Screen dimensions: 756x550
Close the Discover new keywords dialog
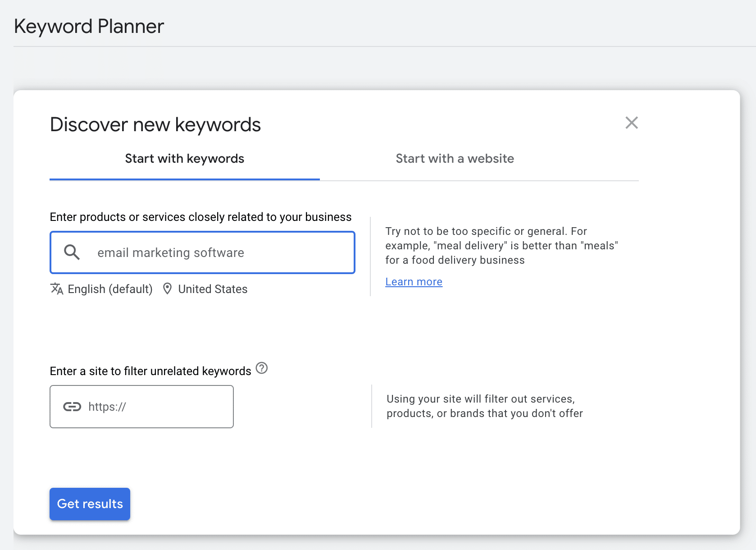point(632,123)
